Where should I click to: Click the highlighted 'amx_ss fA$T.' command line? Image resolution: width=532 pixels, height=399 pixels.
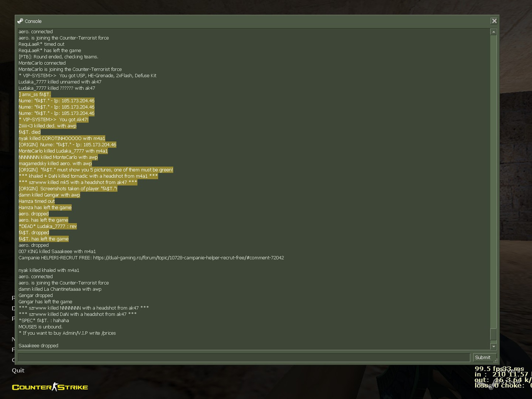pos(34,94)
